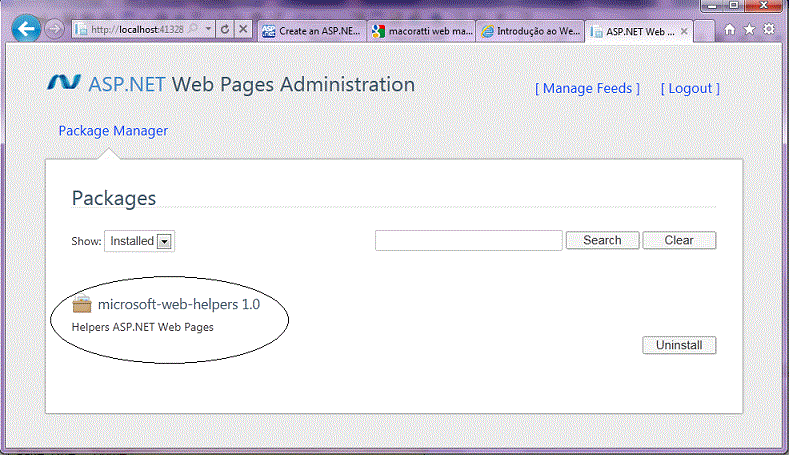
Task: Click the microsoft-web-helpers package box icon
Action: [82, 304]
